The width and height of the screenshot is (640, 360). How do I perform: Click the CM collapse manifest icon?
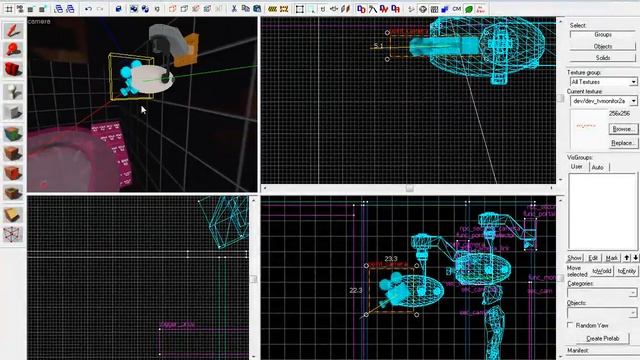coord(457,9)
